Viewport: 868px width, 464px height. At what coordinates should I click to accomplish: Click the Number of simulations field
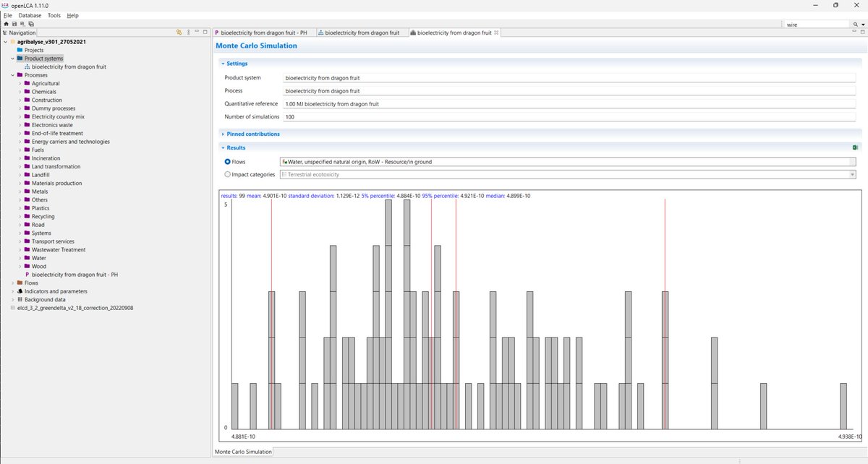569,116
